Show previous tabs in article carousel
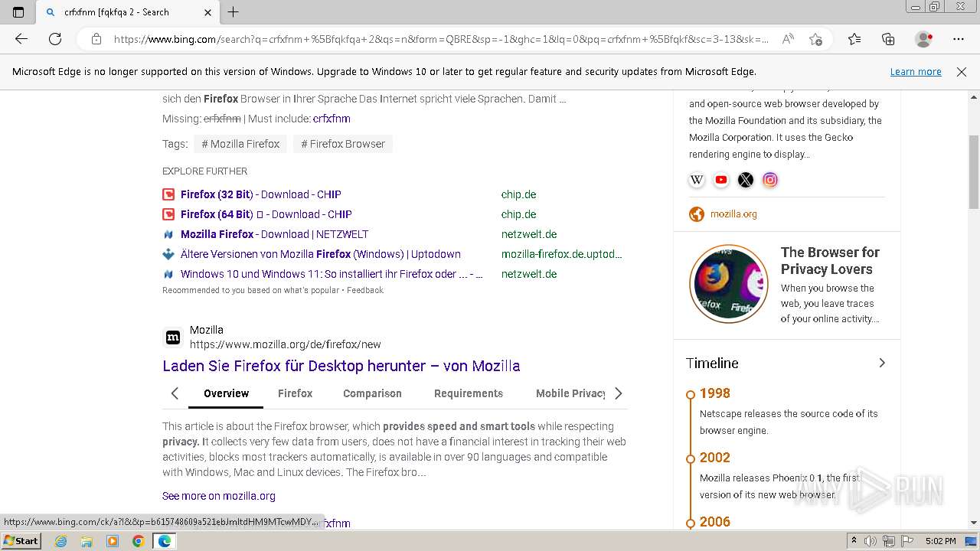 (x=175, y=393)
